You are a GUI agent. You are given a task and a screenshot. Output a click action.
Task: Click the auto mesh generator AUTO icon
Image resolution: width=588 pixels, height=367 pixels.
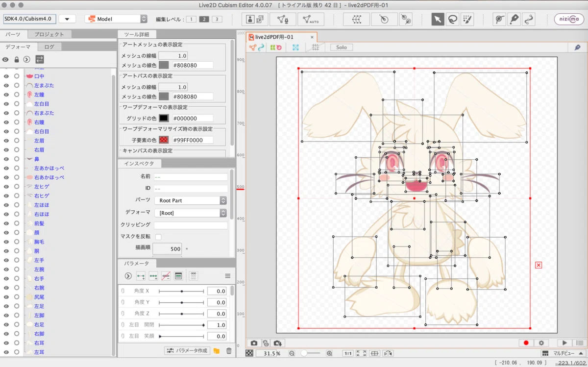coord(310,19)
